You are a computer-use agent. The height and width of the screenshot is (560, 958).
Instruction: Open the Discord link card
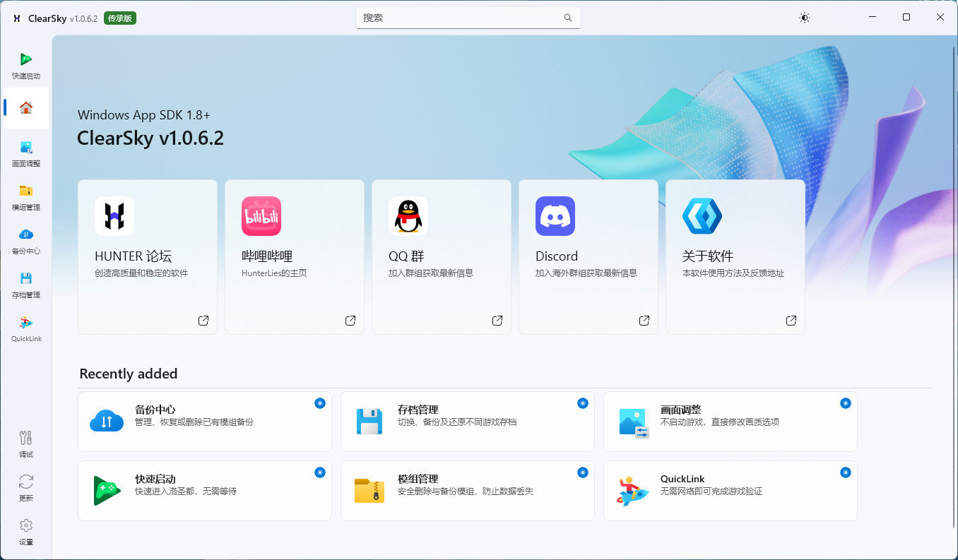588,256
